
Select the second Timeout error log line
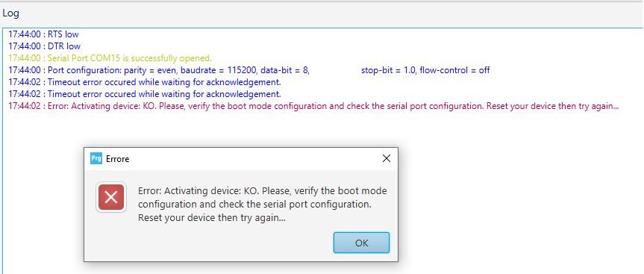[145, 93]
